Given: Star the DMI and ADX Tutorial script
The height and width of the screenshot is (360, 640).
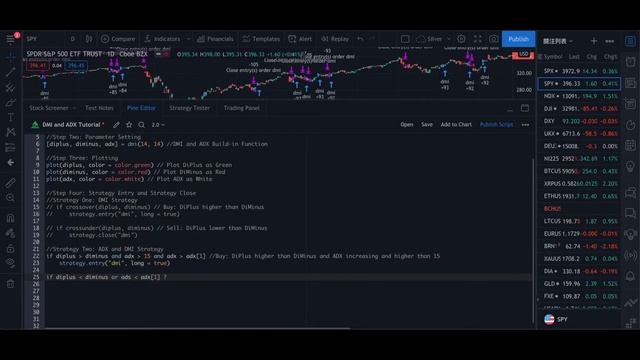Looking at the screenshot, I should [129, 125].
